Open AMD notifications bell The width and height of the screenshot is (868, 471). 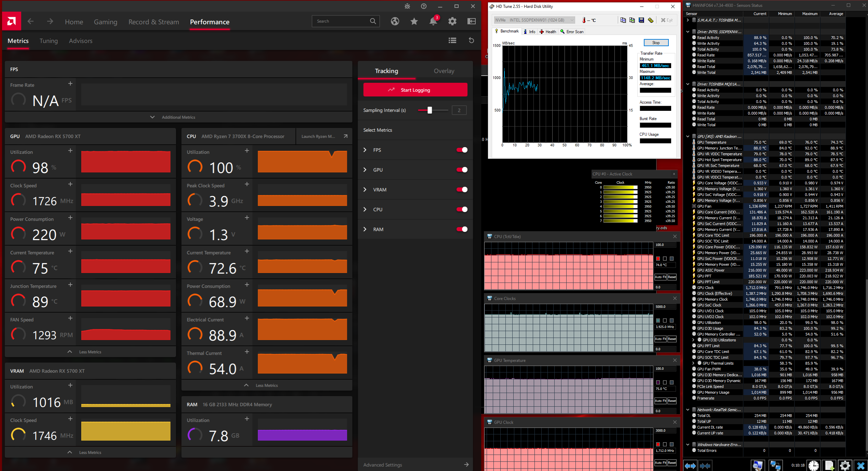pos(433,22)
